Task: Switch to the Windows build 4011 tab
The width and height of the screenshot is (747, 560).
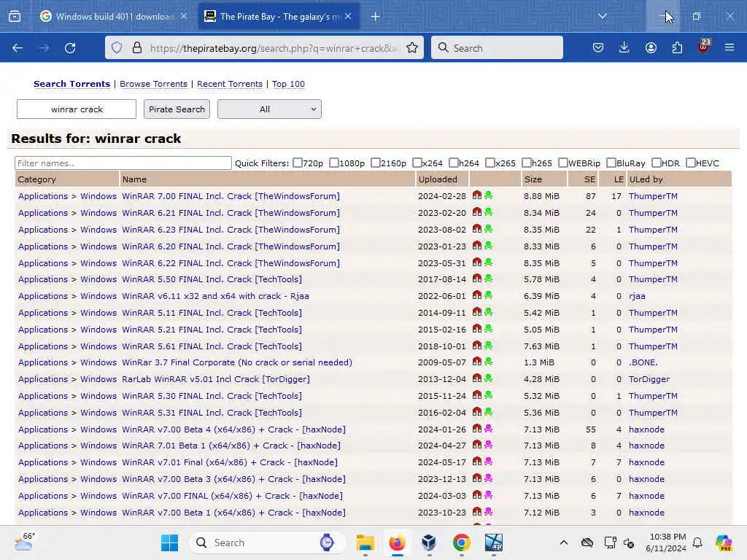Action: tap(113, 17)
